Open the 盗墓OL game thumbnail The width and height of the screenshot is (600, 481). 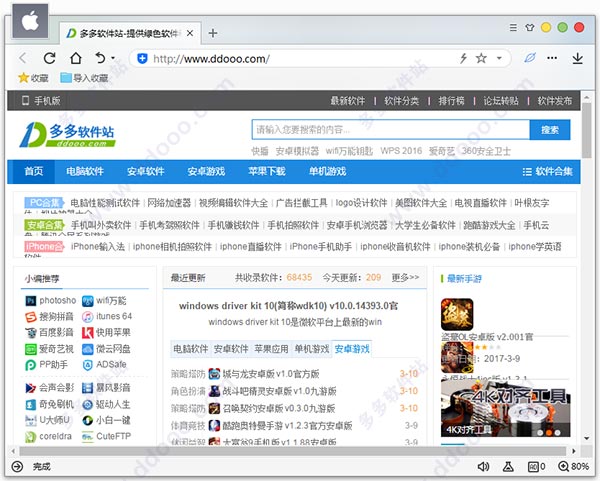457,315
